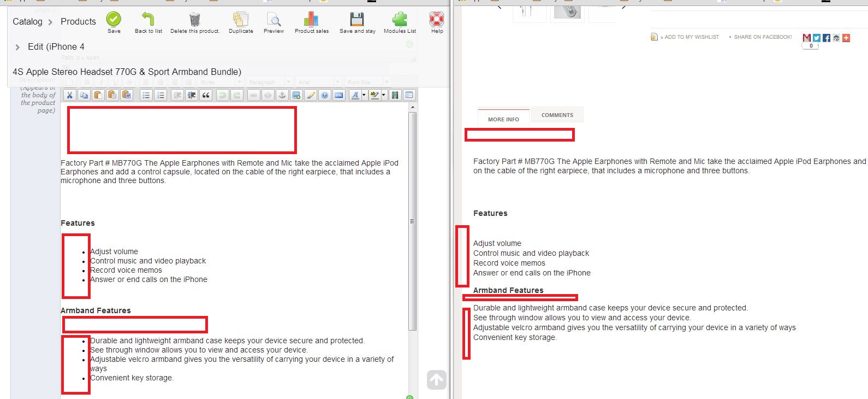Click the 'Adjust volume' bullet in the editor

coord(114,251)
